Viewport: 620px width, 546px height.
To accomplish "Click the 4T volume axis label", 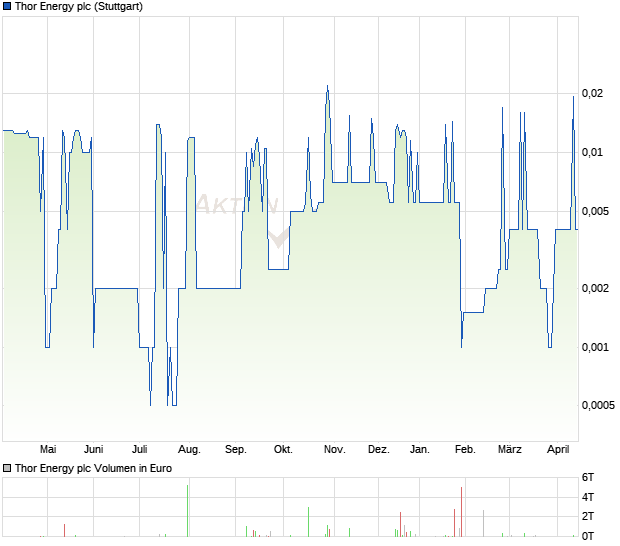I will [x=588, y=497].
